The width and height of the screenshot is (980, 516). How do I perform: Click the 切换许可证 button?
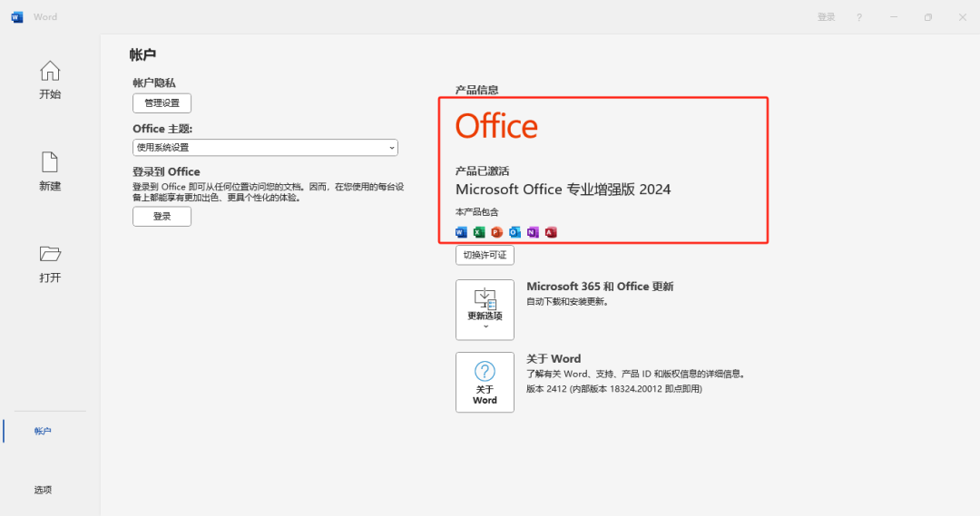485,255
